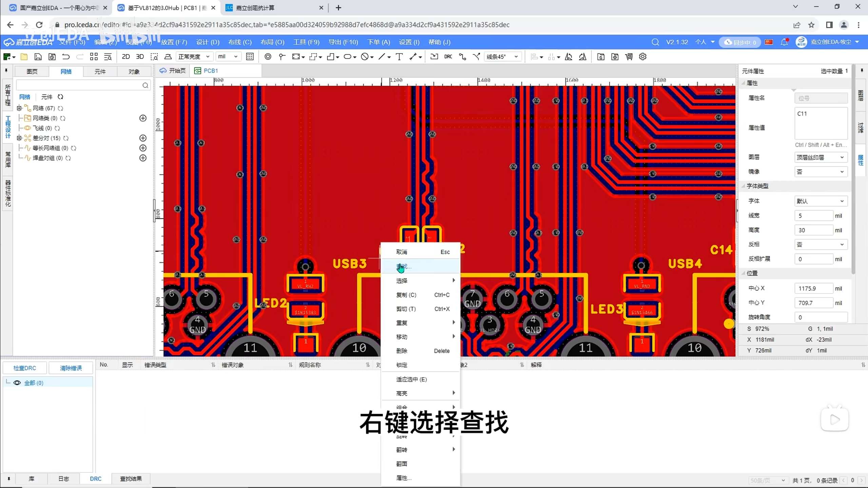Click the save file icon
This screenshot has height=488, width=868.
[x=38, y=57]
